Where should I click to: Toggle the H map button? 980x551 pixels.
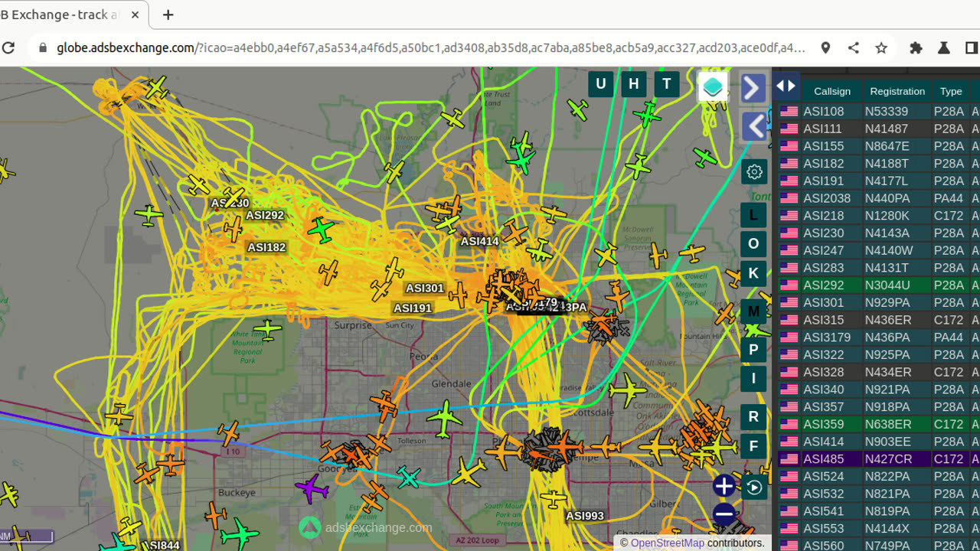point(634,84)
